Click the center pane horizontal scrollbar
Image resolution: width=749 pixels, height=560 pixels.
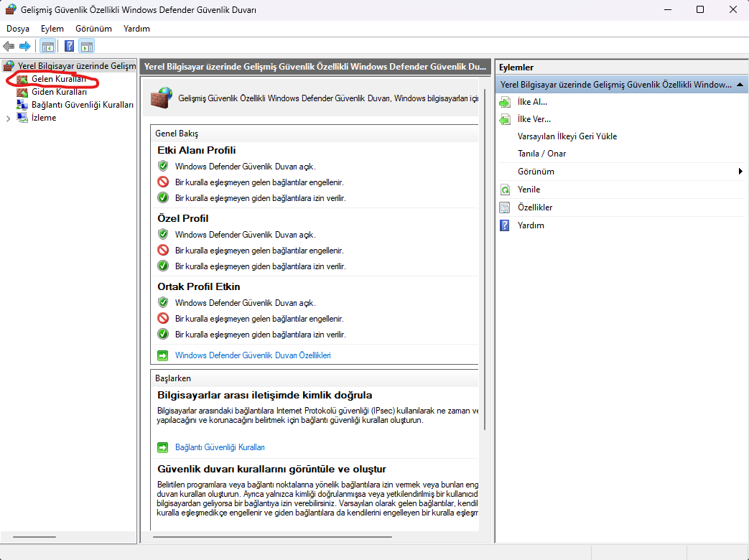click(x=272, y=537)
